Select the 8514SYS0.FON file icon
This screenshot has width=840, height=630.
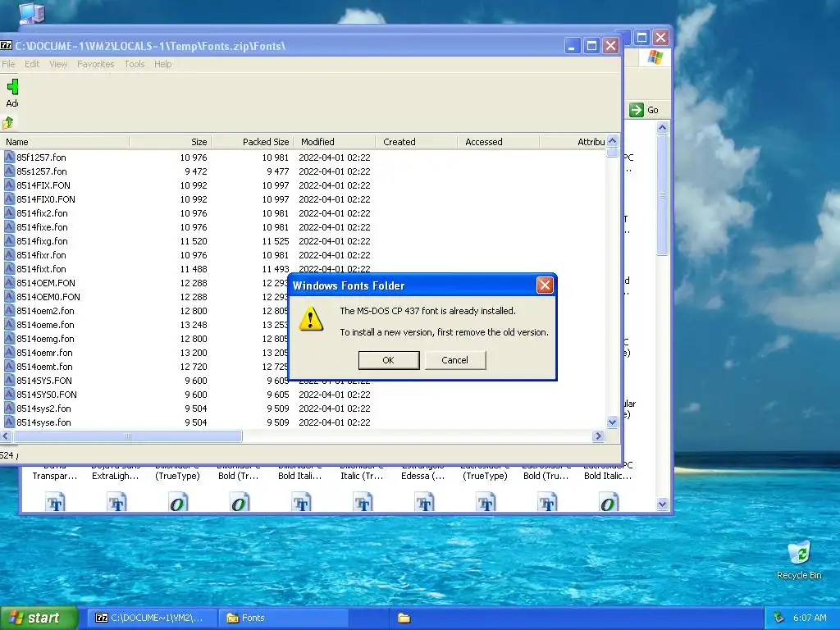(x=9, y=394)
